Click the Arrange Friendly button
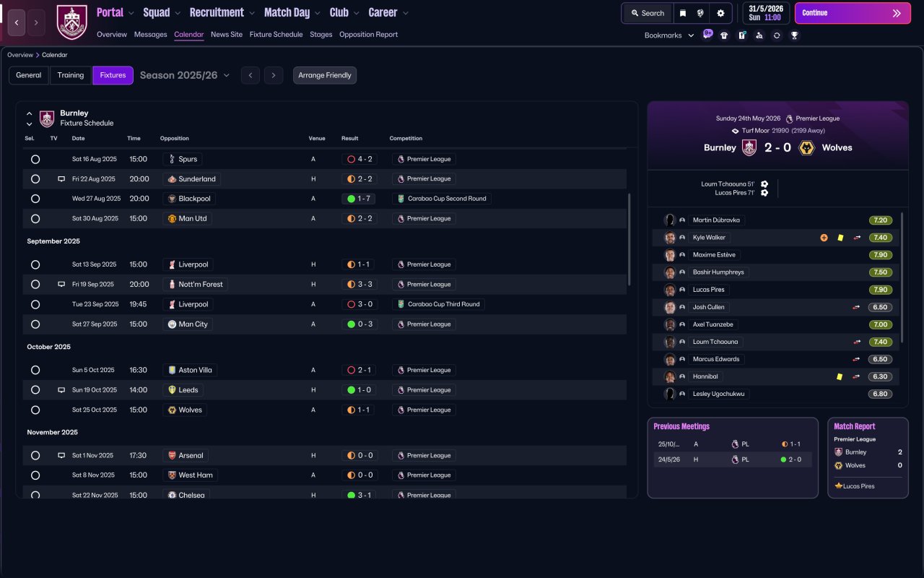The width and height of the screenshot is (924, 578). pos(325,75)
